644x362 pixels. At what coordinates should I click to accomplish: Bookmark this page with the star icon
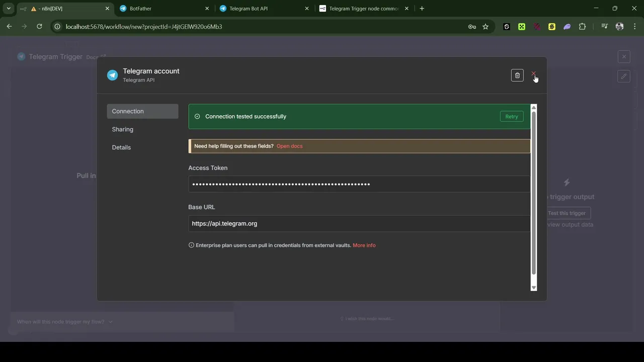(x=486, y=27)
